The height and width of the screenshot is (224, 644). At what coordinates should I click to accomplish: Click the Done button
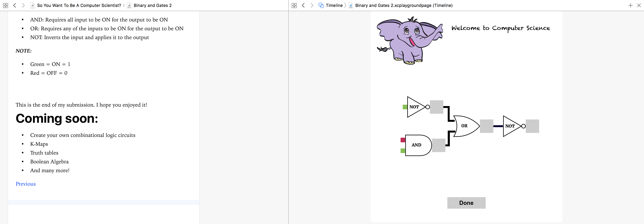[466, 203]
